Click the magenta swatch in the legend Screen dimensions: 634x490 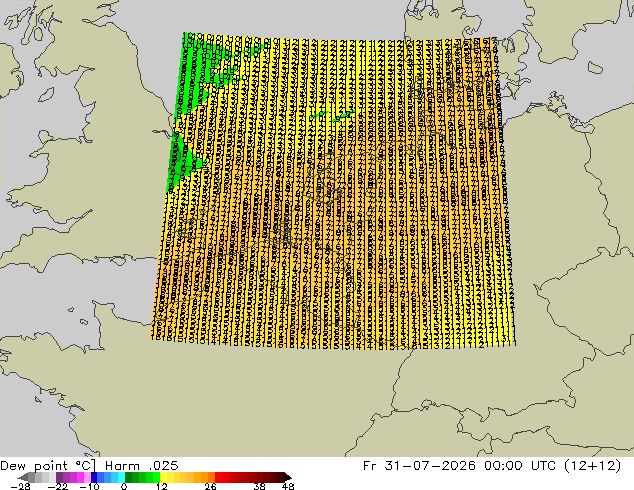pyautogui.click(x=80, y=477)
